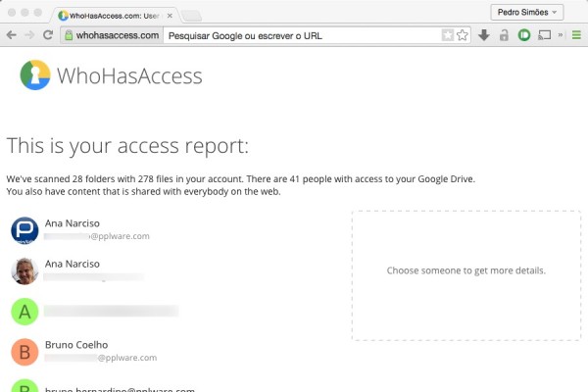588x392 pixels.
Task: Open Pedro Simões profile dropdown
Action: click(527, 13)
